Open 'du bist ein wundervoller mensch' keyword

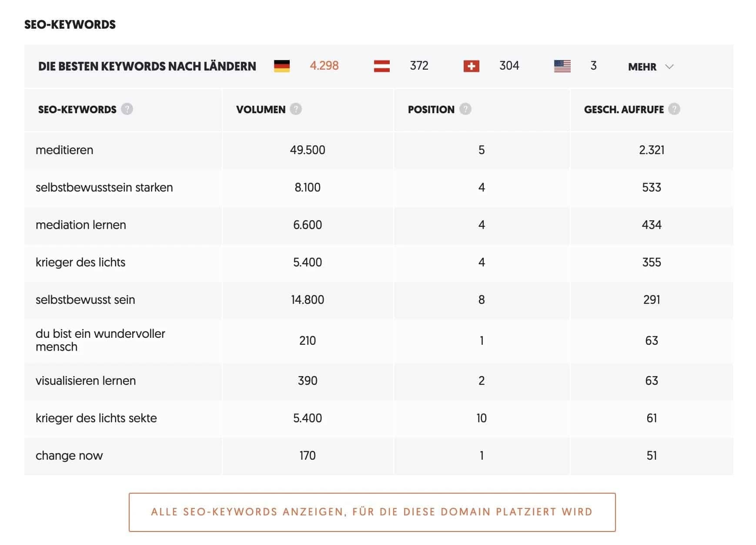(x=100, y=340)
